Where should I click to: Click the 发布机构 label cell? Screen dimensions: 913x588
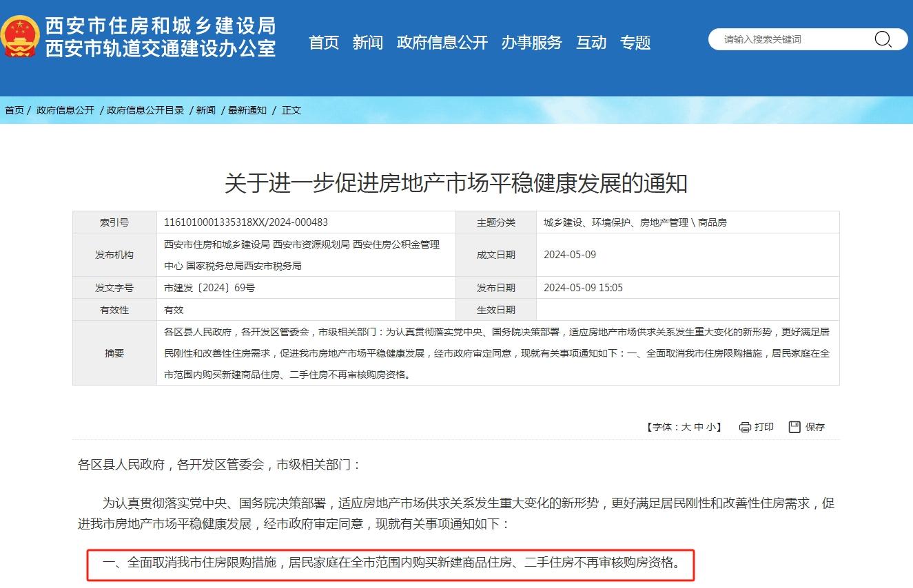114,255
